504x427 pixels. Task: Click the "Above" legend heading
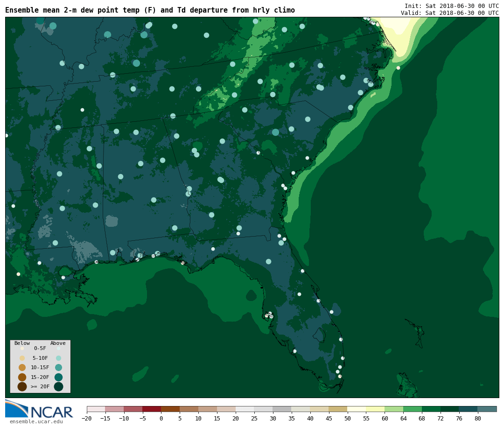58,343
